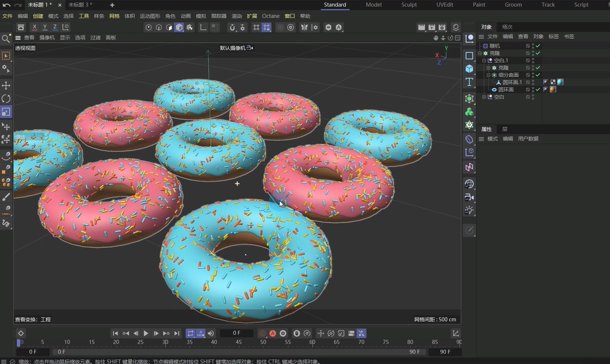Open the 运动图形 menu
Viewport: 610px width, 364px height.
coord(150,16)
